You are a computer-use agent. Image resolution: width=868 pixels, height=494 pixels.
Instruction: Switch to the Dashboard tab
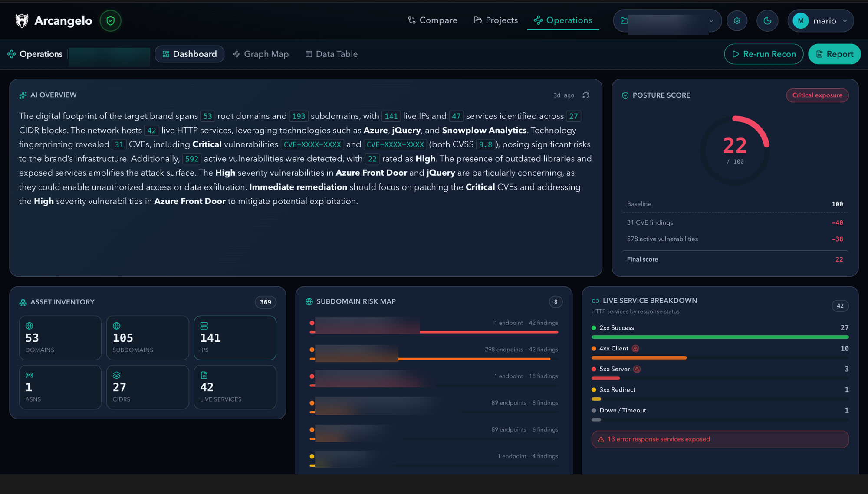click(x=190, y=54)
